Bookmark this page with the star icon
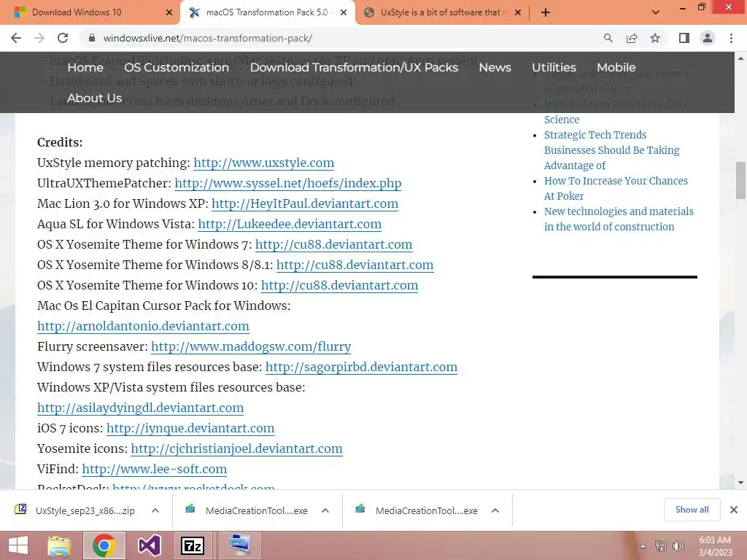Screen dimensions: 747x560 (655, 38)
